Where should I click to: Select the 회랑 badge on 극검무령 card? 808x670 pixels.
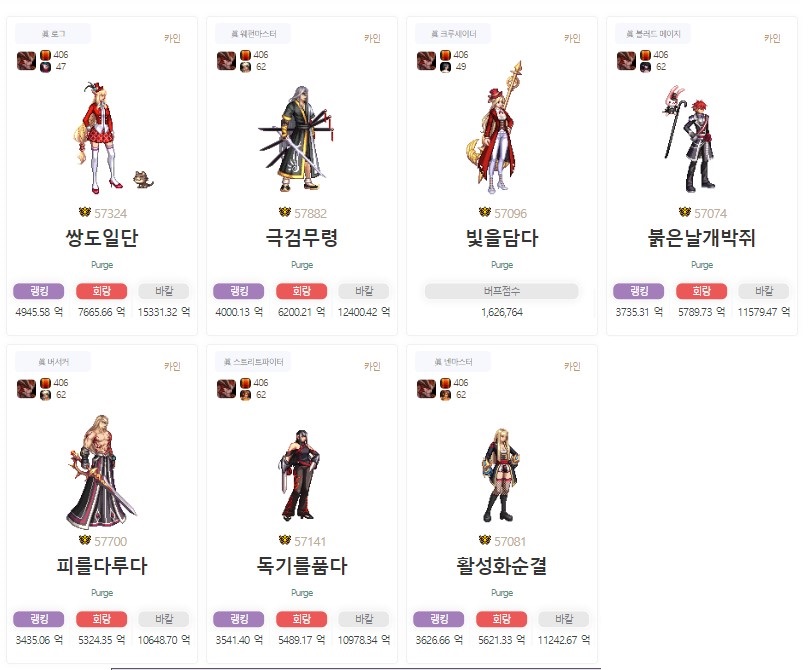[x=301, y=291]
